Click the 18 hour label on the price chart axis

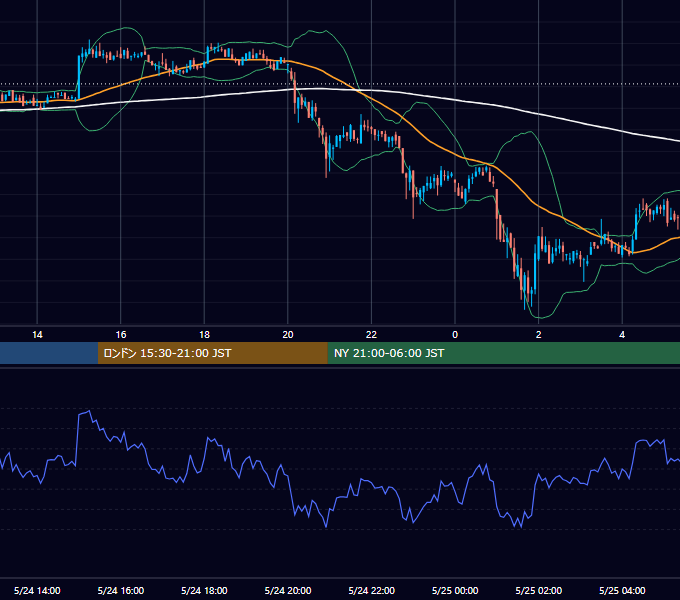tap(204, 335)
